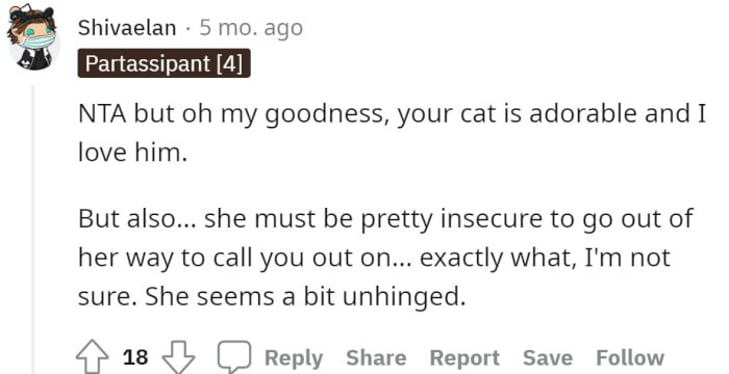Save the comment
The height and width of the screenshot is (374, 729).
click(x=548, y=358)
